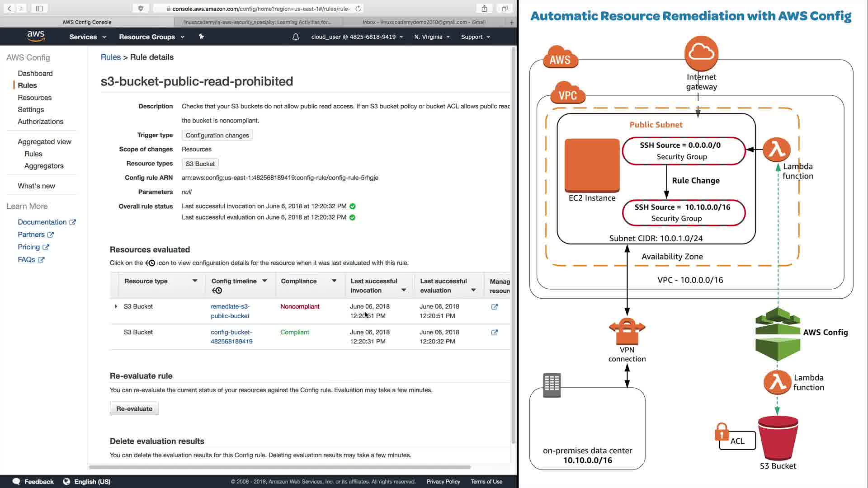Click the browser reload icon in address bar
This screenshot has width=868, height=488.
click(x=358, y=9)
